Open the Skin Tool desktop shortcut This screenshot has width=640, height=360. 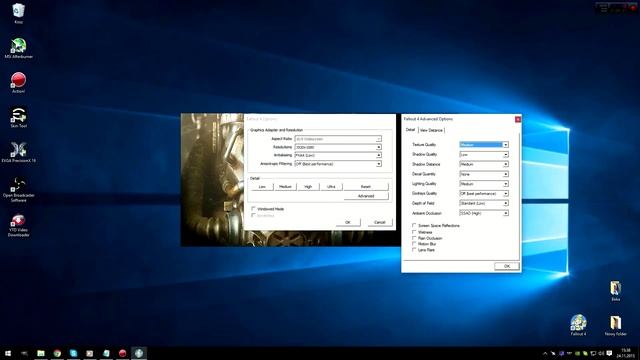[18, 118]
